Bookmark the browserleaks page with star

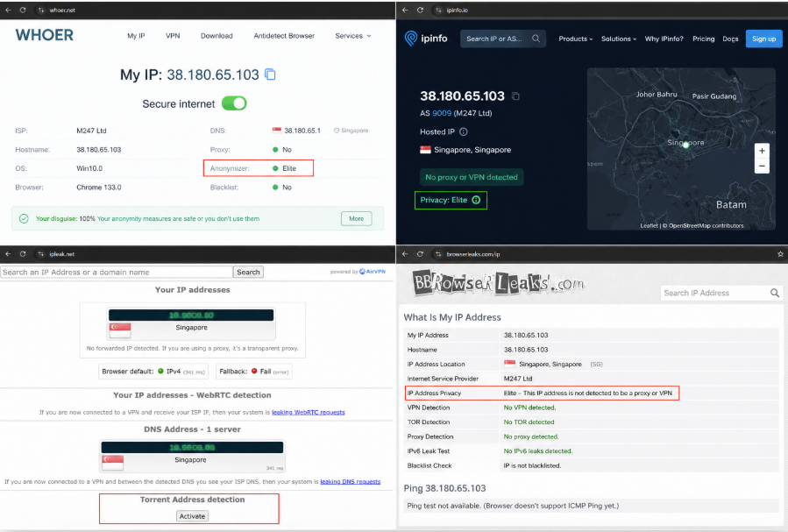(780, 253)
